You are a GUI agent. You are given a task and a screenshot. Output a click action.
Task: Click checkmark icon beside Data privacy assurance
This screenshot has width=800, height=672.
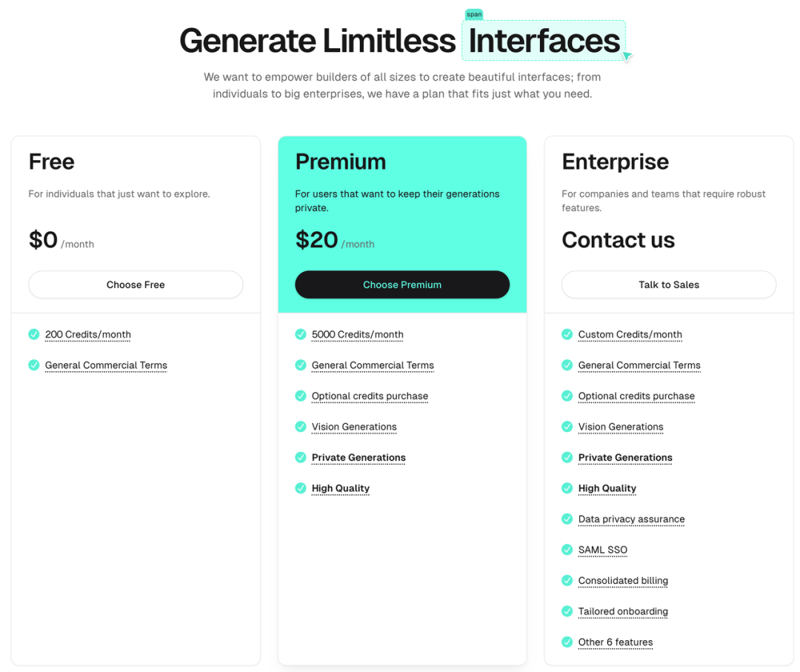pos(567,519)
